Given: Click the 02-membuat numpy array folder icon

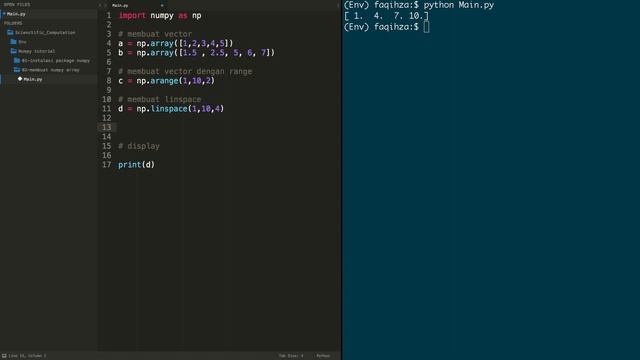Looking at the screenshot, I should (x=17, y=70).
